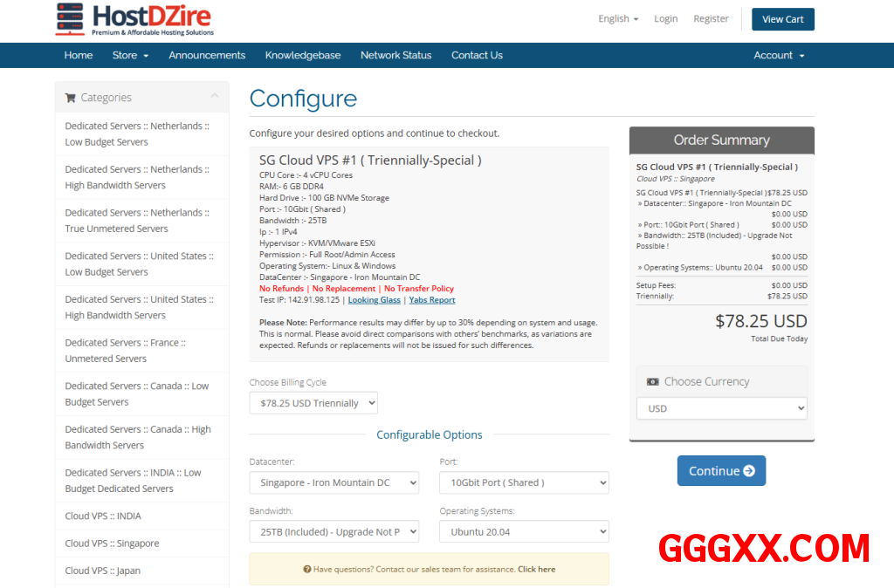Open the Port selection dropdown
The height and width of the screenshot is (588, 894).
[x=524, y=482]
